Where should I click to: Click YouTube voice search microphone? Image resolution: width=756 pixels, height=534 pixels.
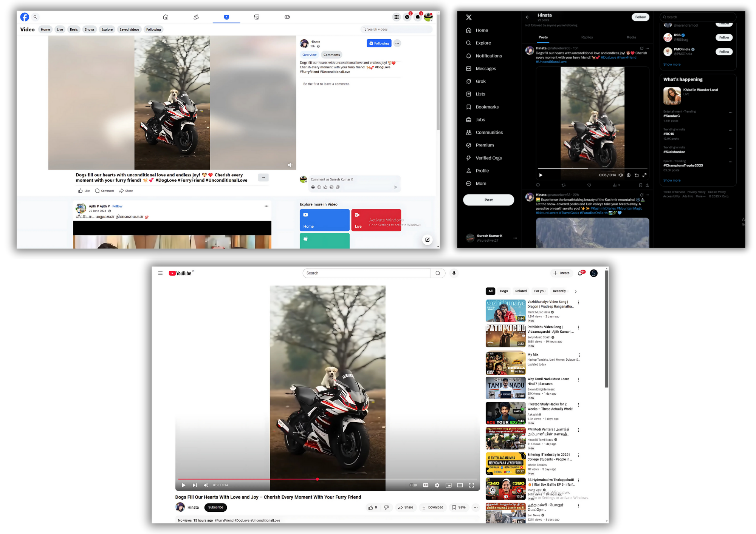454,273
